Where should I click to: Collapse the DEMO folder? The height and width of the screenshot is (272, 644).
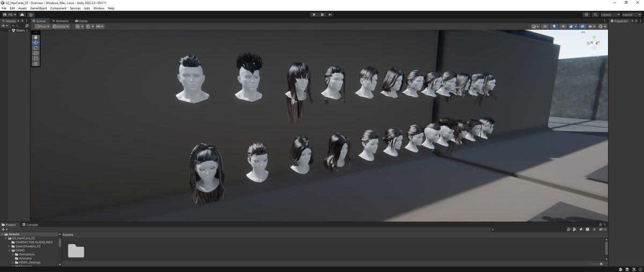(9, 250)
